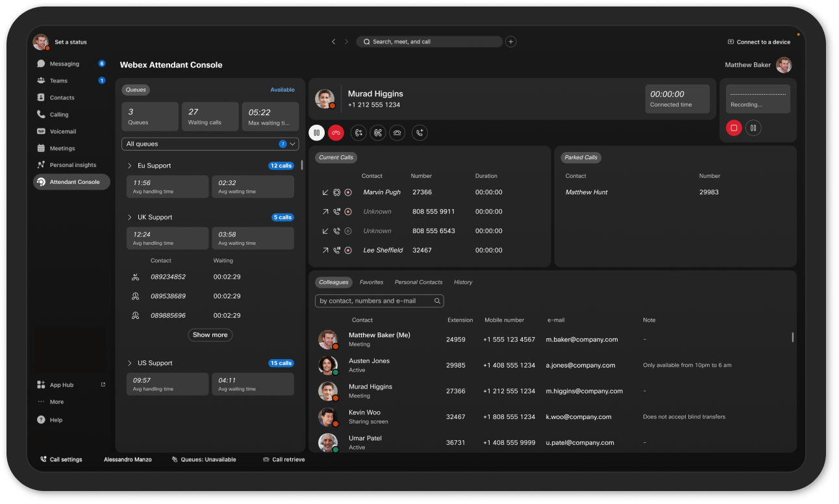This screenshot has width=839, height=504.
Task: Switch to the Colleagues tab
Action: 334,282
